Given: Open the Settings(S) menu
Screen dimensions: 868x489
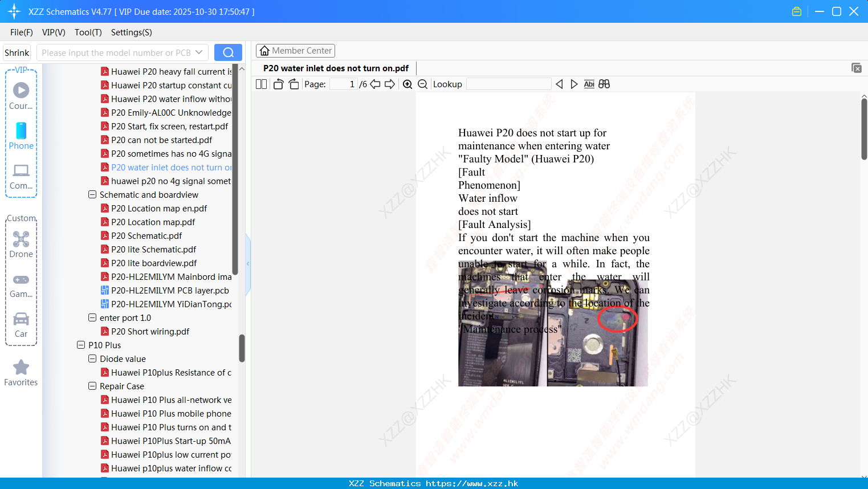Looking at the screenshot, I should (x=132, y=32).
